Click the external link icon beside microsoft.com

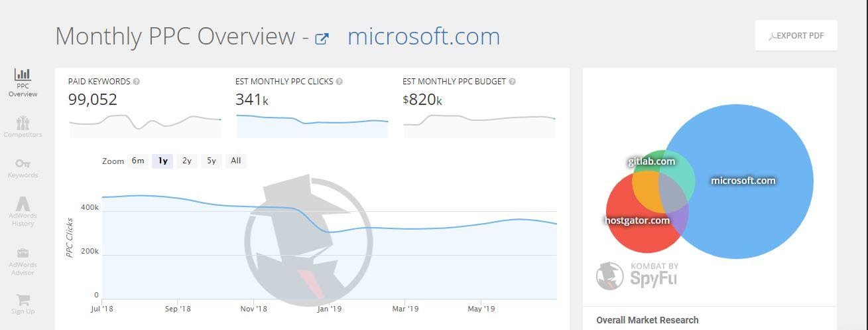pyautogui.click(x=322, y=39)
